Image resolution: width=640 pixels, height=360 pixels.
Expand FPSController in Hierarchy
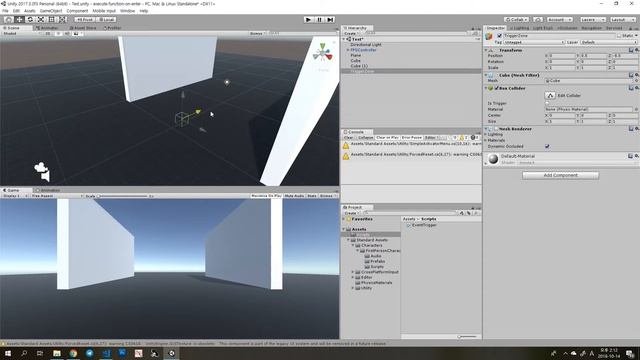click(x=348, y=50)
